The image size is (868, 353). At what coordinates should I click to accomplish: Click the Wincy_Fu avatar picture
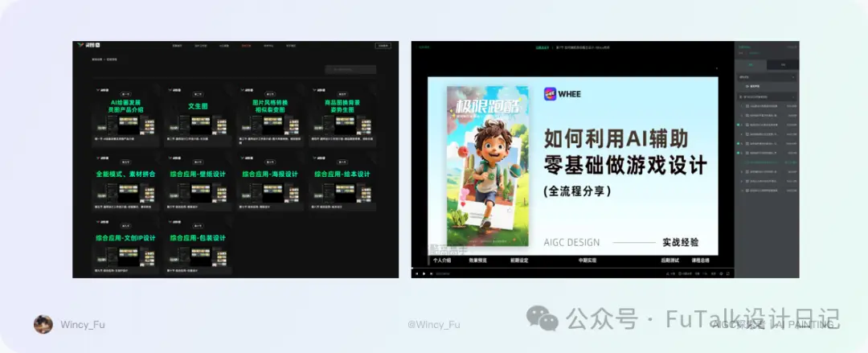point(43,325)
